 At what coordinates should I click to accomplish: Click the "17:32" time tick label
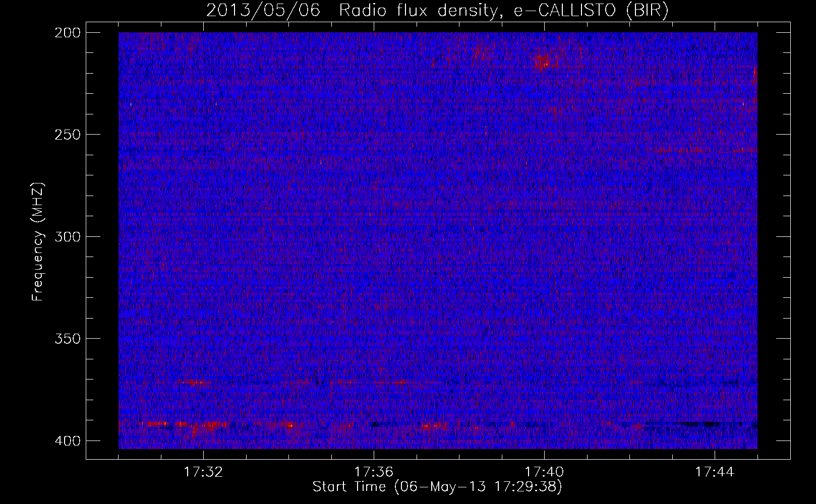[x=203, y=472]
